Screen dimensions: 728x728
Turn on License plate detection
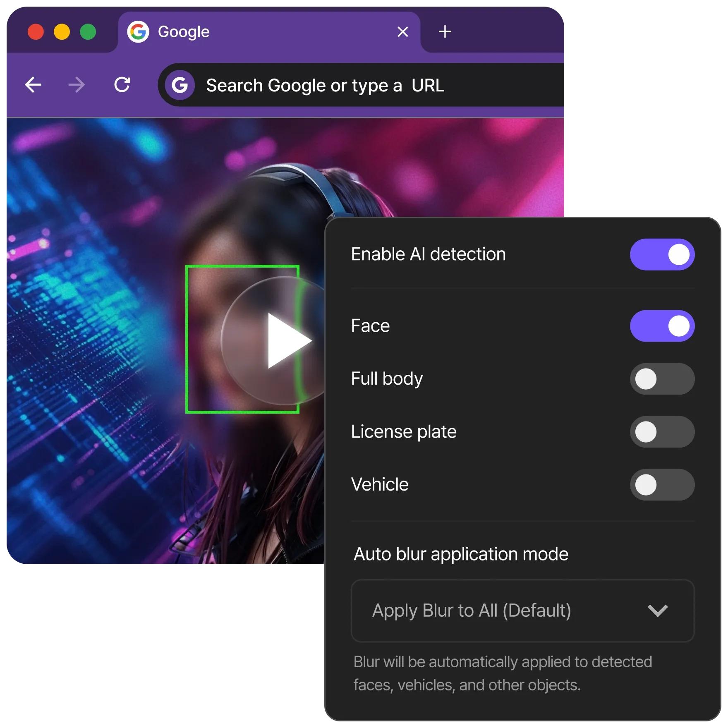point(662,432)
